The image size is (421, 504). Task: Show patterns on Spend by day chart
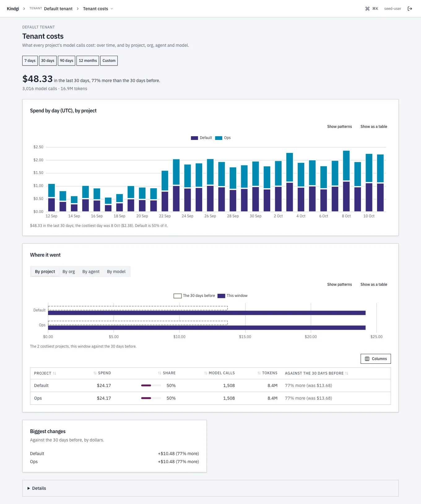pos(340,127)
